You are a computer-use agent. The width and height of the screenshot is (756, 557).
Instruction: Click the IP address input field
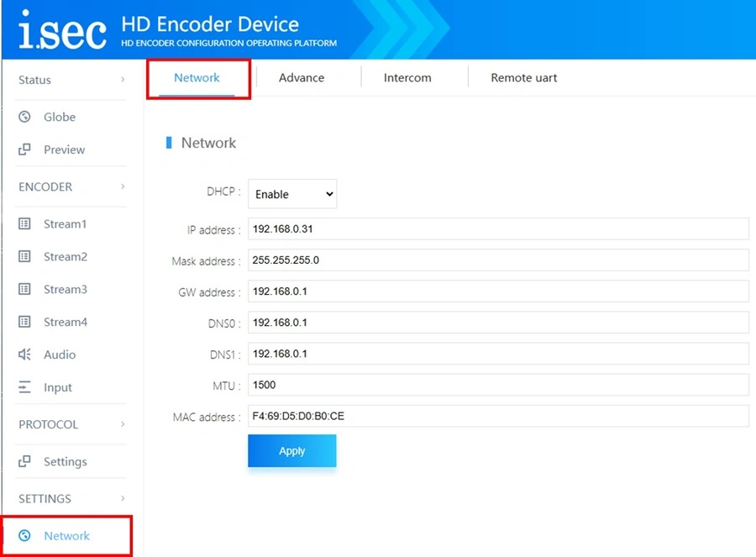498,229
